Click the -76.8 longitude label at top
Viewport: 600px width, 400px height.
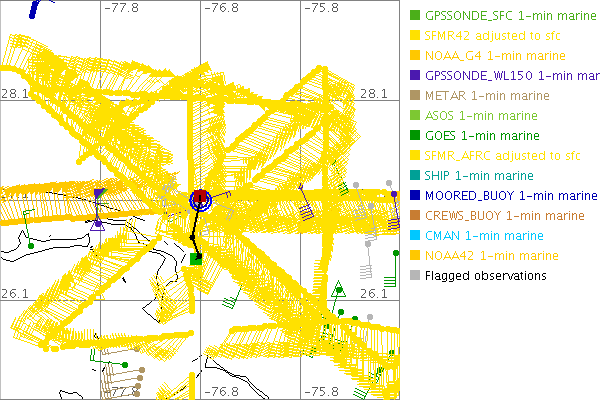pyautogui.click(x=221, y=8)
